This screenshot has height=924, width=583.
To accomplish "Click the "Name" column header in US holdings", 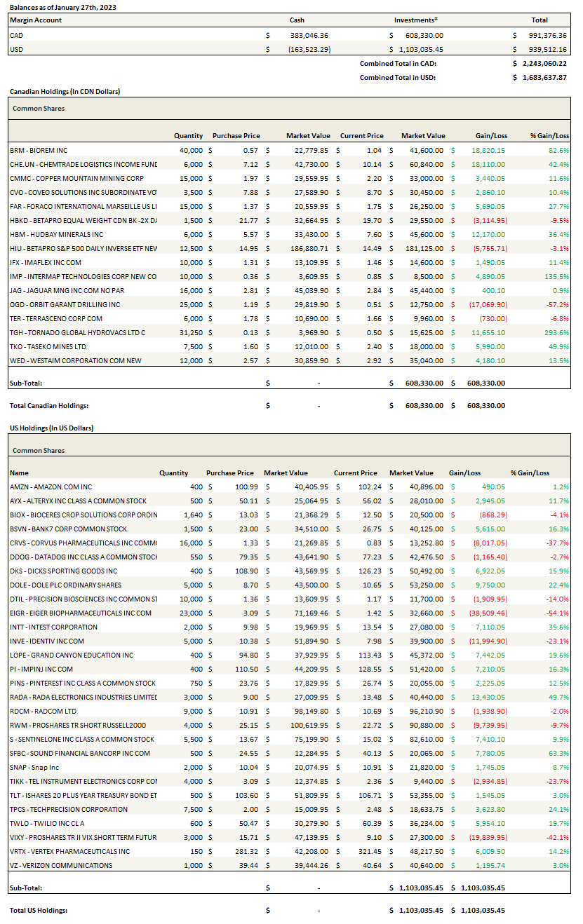I will [19, 473].
